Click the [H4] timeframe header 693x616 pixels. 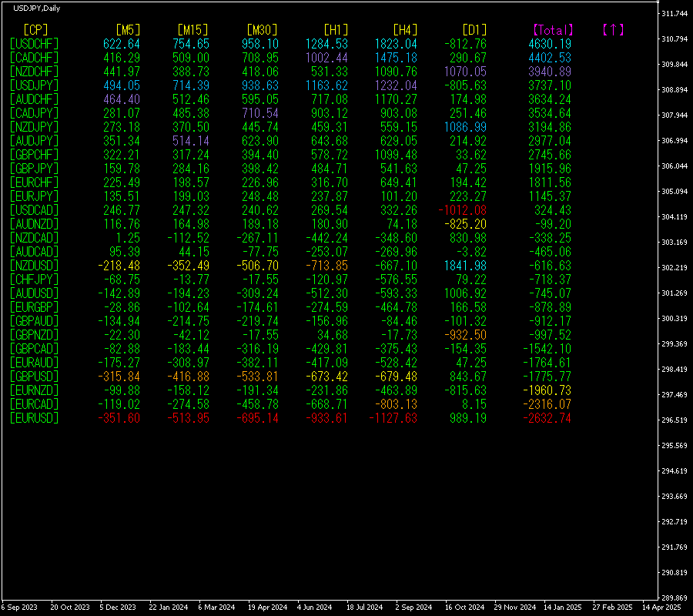point(405,30)
